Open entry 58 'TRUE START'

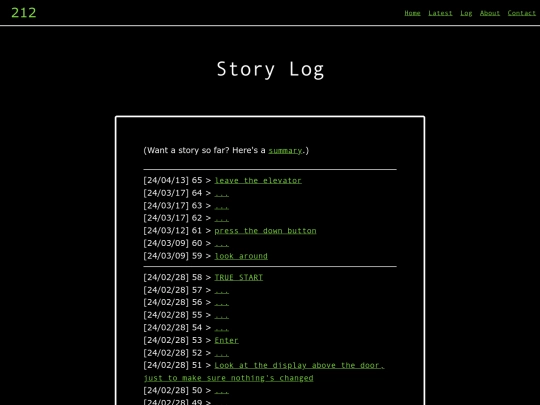click(x=239, y=278)
